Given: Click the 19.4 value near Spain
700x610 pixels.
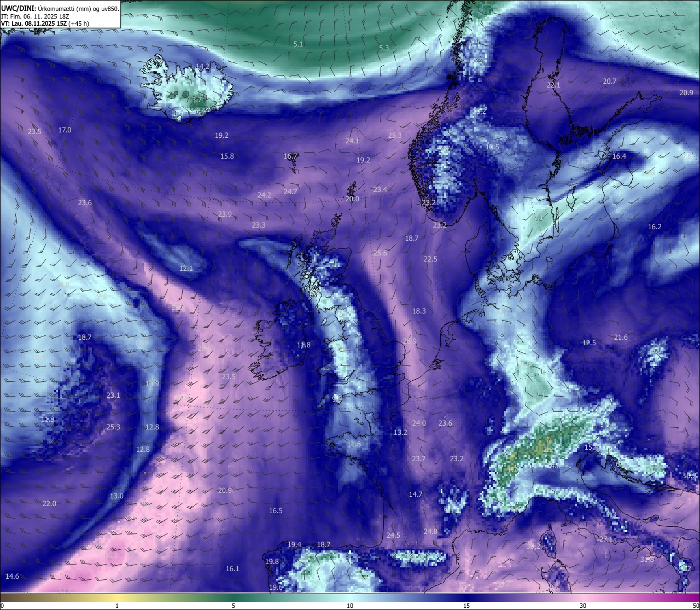Looking at the screenshot, I should [x=294, y=545].
